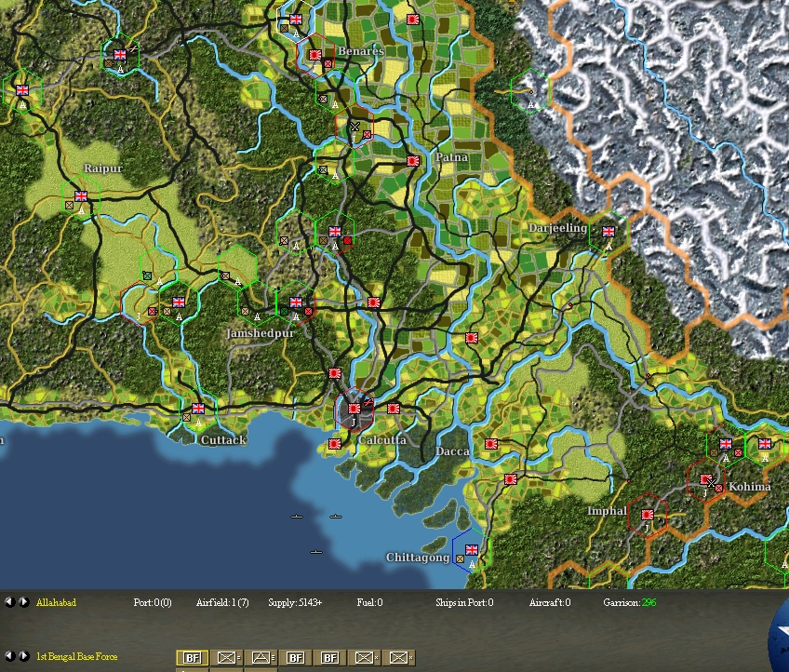Click the Chittagong city label
The height and width of the screenshot is (672, 789).
[x=418, y=558]
